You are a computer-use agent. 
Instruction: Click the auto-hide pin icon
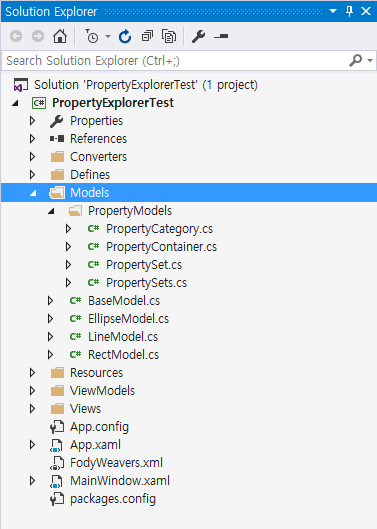click(x=349, y=11)
